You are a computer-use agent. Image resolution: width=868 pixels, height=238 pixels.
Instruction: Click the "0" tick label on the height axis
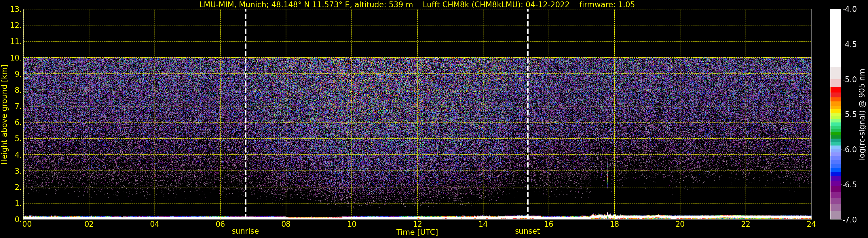click(18, 220)
